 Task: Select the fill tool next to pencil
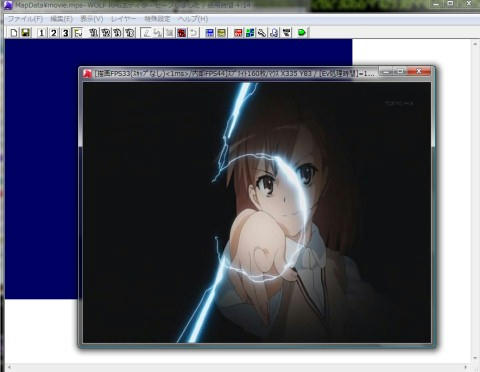(158, 33)
